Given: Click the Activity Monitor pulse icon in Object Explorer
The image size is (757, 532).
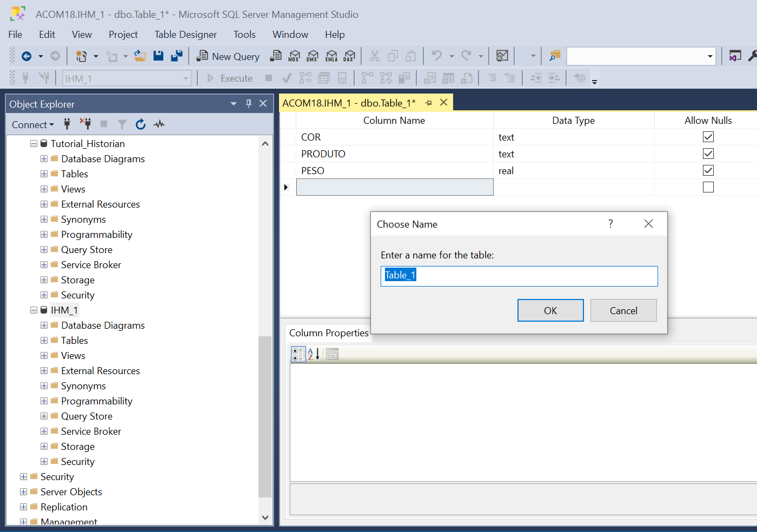Looking at the screenshot, I should click(159, 124).
